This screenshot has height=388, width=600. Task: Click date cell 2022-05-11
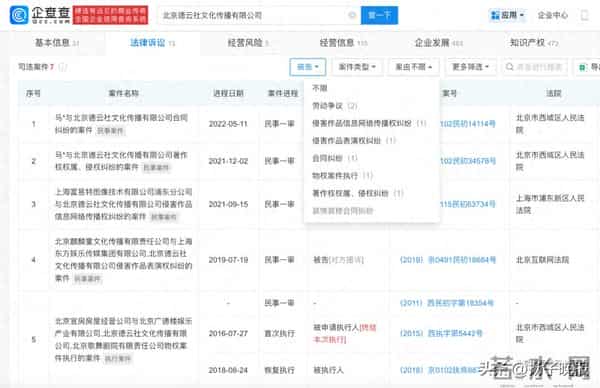228,124
